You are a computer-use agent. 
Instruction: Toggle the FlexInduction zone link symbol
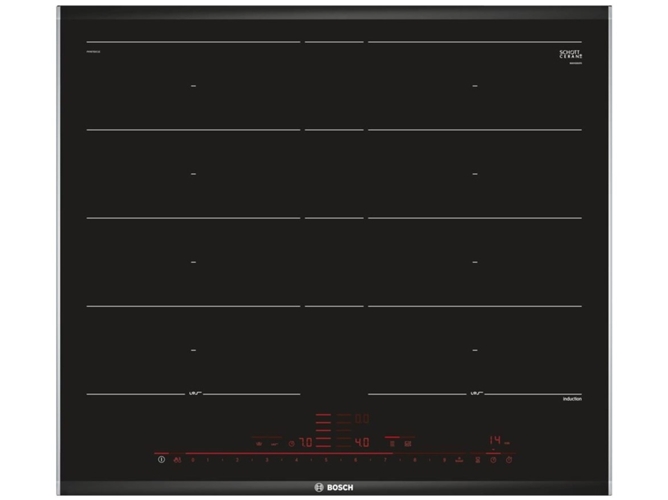coord(392,444)
